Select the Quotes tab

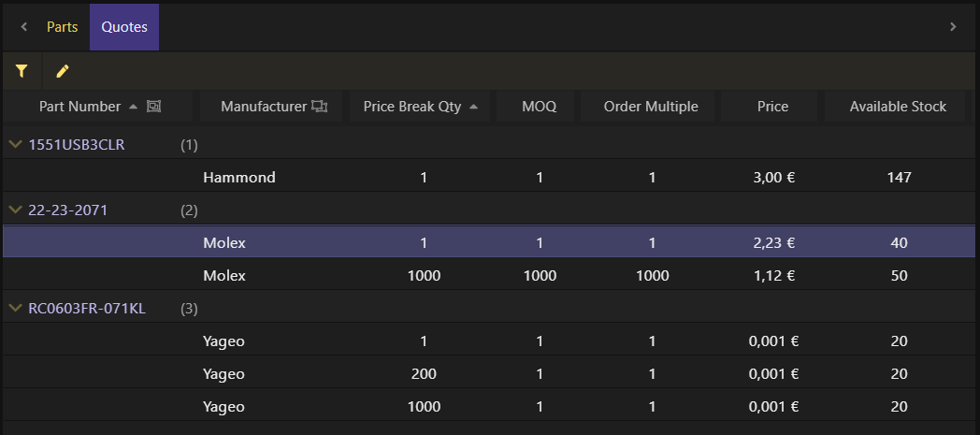[124, 27]
